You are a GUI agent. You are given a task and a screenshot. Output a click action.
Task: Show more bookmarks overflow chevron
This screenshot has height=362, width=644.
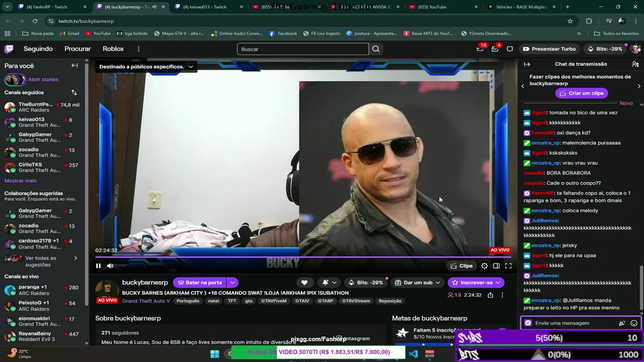click(x=579, y=33)
